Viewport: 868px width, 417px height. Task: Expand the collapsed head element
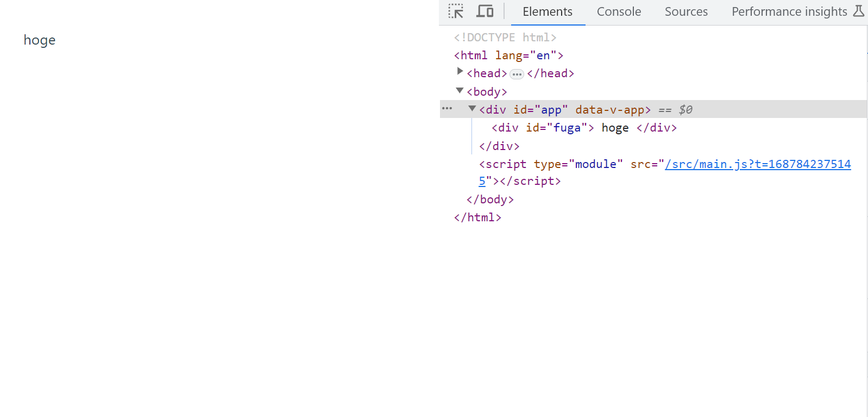point(460,71)
